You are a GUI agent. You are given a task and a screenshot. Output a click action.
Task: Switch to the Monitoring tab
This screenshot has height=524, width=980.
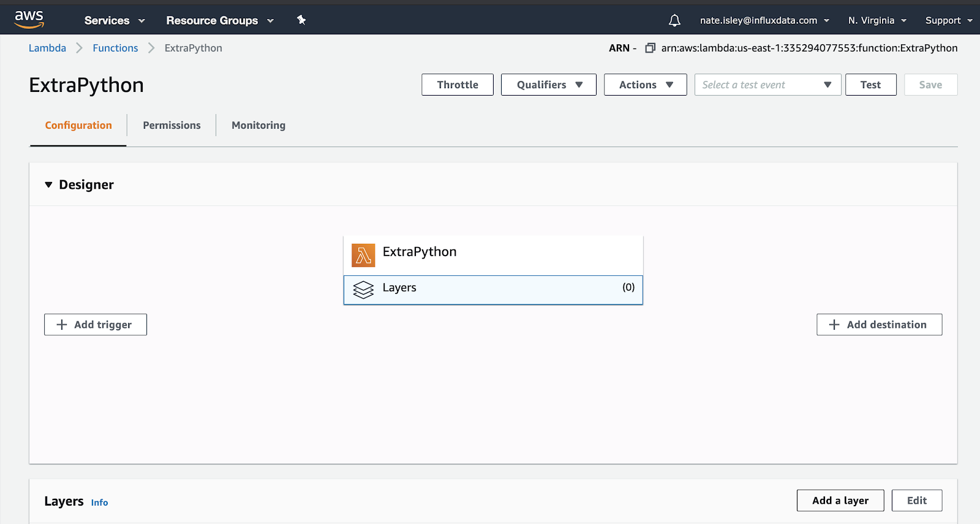pos(258,125)
